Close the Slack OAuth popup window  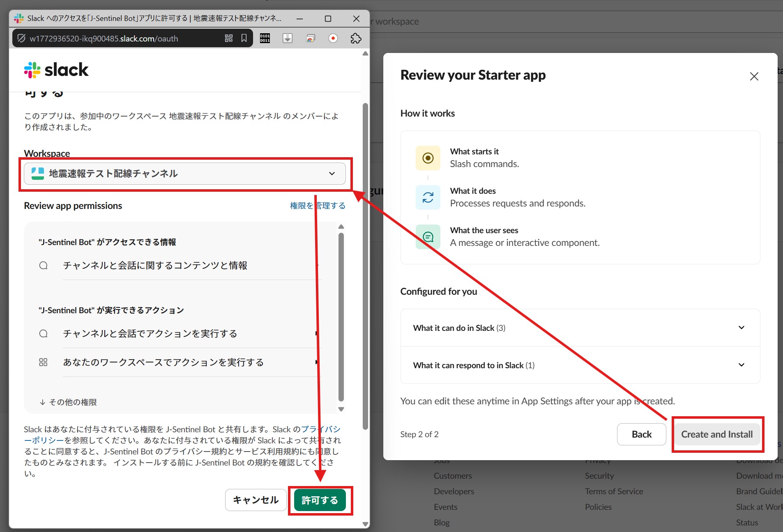click(356, 18)
